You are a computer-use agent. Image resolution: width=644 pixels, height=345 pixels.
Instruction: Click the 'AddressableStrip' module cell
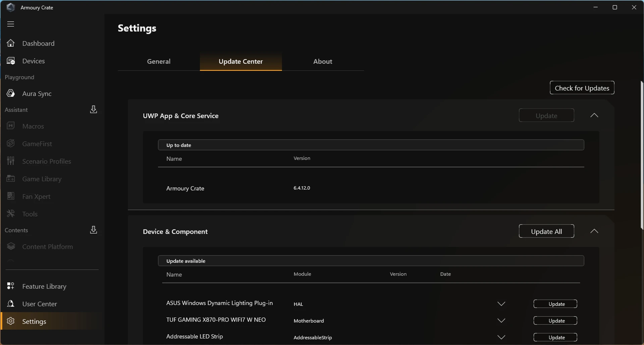pyautogui.click(x=313, y=338)
